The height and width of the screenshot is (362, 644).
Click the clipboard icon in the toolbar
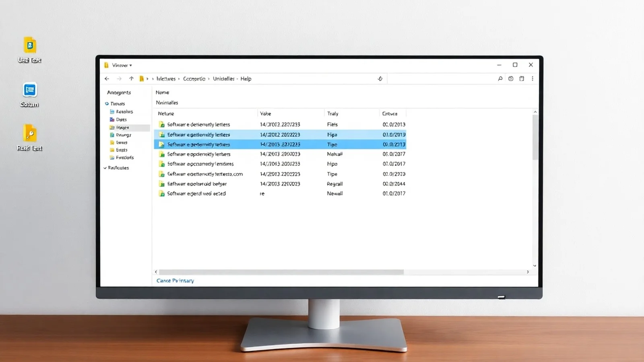click(x=522, y=79)
